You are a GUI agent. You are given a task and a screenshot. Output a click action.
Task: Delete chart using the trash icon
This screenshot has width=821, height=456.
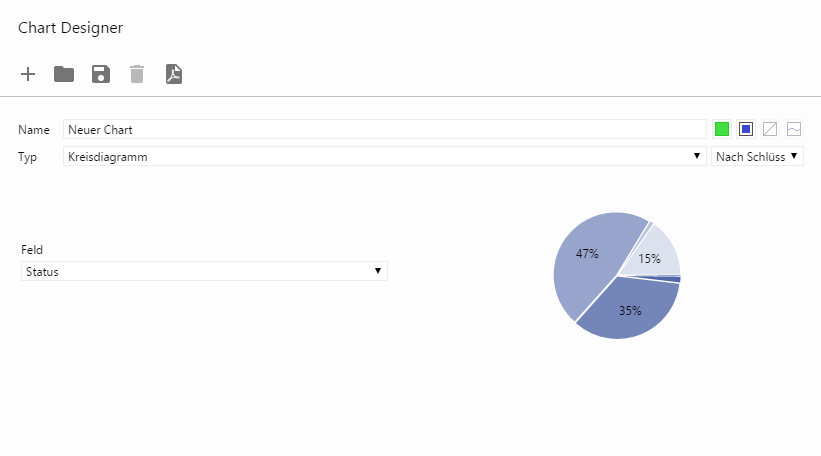pos(137,74)
